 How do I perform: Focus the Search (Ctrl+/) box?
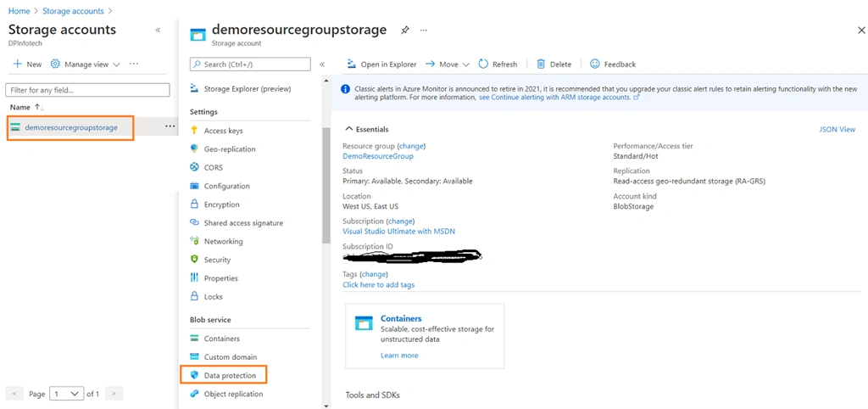click(250, 64)
